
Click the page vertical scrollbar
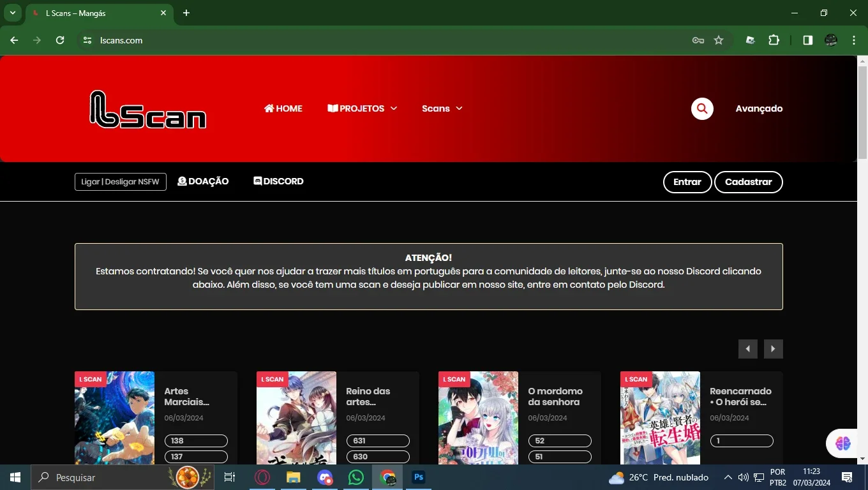pyautogui.click(x=862, y=112)
